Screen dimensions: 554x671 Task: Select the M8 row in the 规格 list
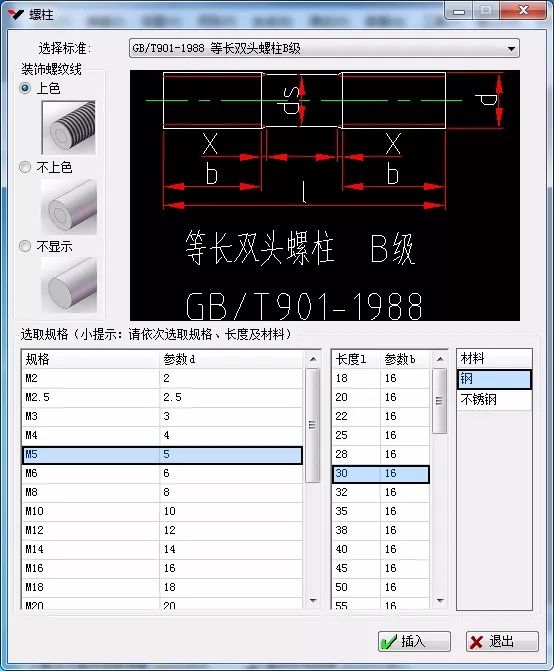pyautogui.click(x=163, y=492)
